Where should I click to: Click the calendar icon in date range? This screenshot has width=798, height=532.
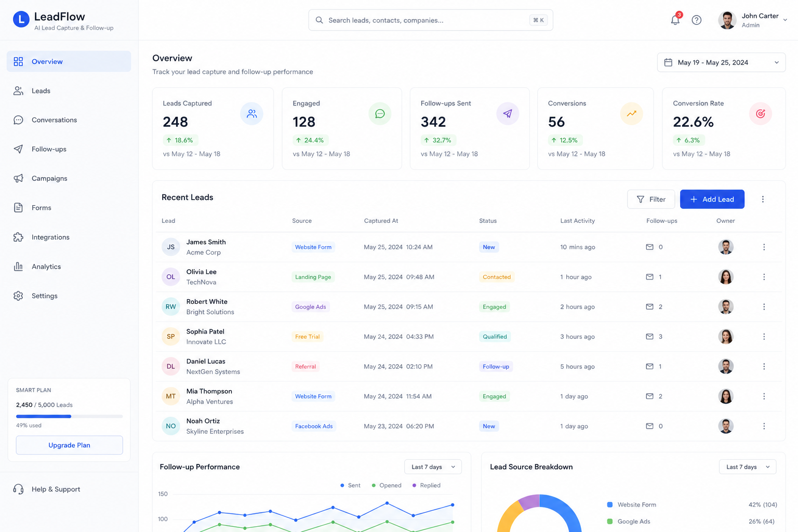[668, 62]
